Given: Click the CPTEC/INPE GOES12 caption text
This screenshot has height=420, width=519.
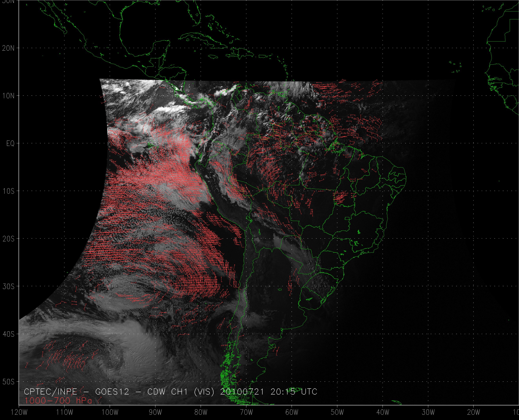Looking at the screenshot, I should [x=170, y=392].
